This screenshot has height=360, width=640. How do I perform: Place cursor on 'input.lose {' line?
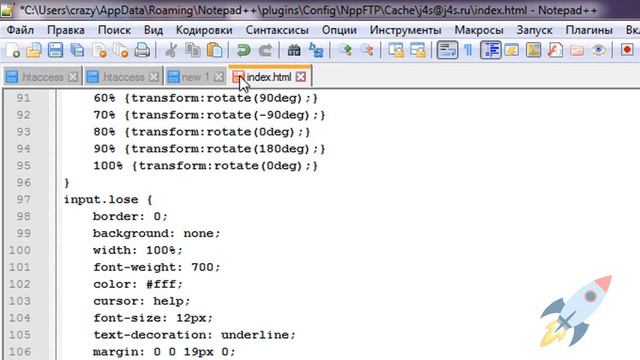[108, 200]
